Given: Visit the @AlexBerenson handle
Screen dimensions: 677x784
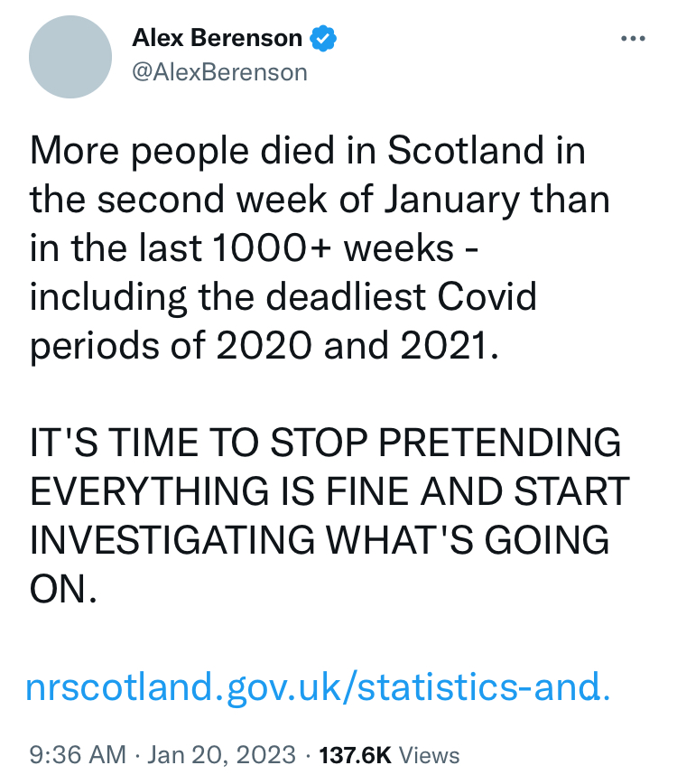Looking at the screenshot, I should coord(219,71).
